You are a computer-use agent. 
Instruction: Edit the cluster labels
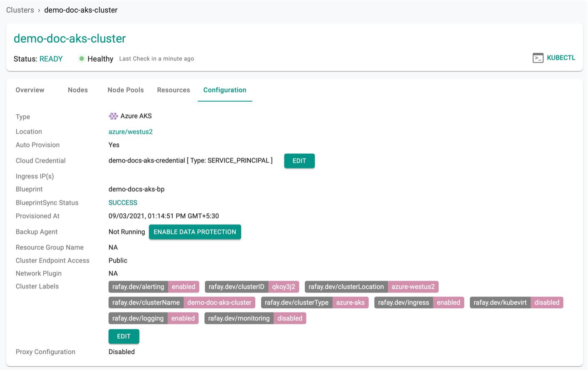(x=124, y=336)
